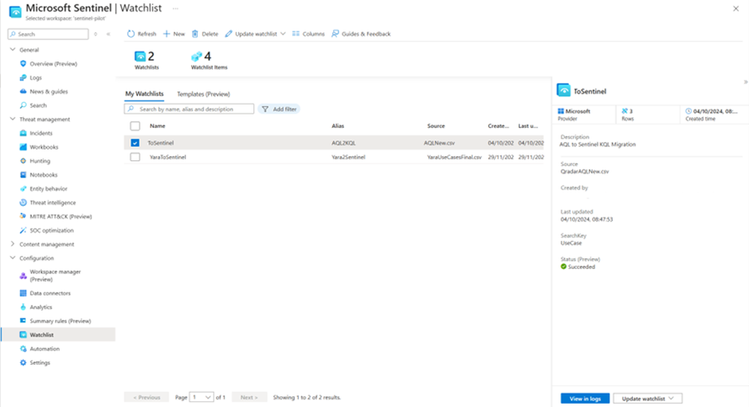Uncheck the ToSentinel row checkbox
The image size is (749, 407).
click(135, 143)
